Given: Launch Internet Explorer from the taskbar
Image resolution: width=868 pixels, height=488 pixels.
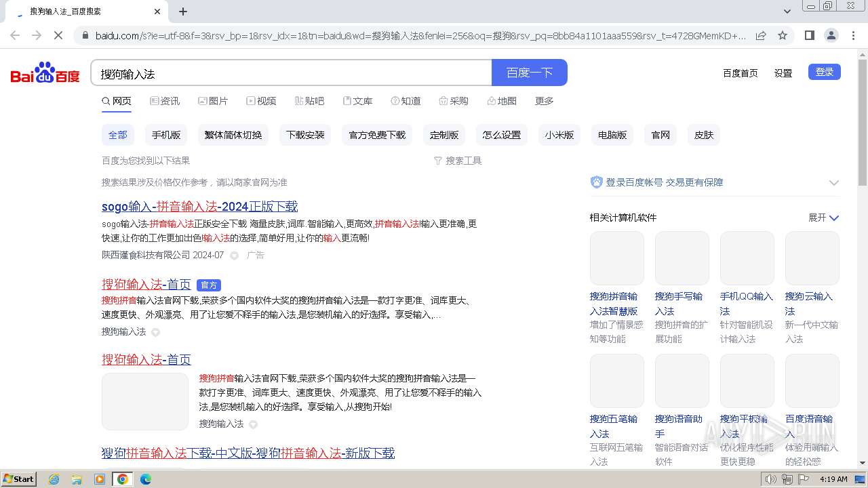Looking at the screenshot, I should coord(54,479).
